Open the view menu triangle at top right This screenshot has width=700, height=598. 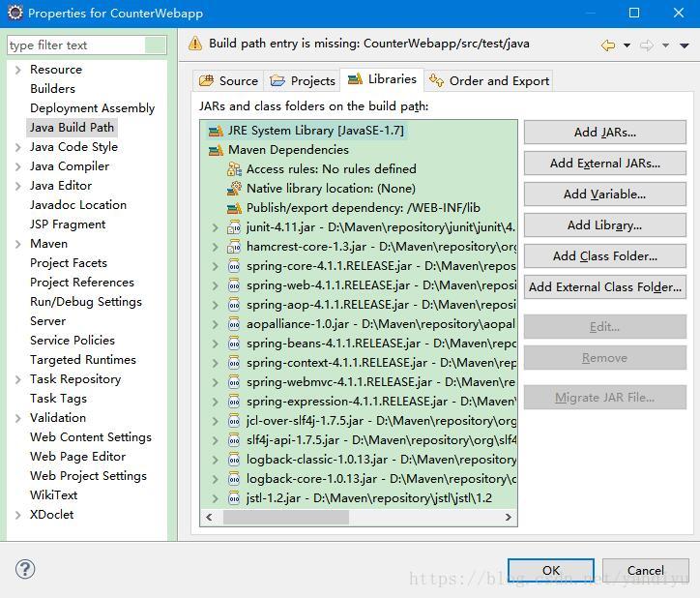(684, 45)
